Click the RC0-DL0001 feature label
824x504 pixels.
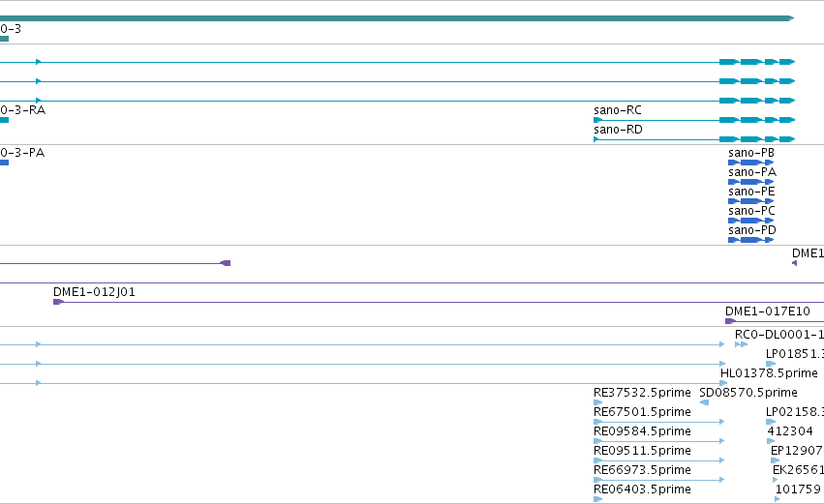tap(778, 335)
